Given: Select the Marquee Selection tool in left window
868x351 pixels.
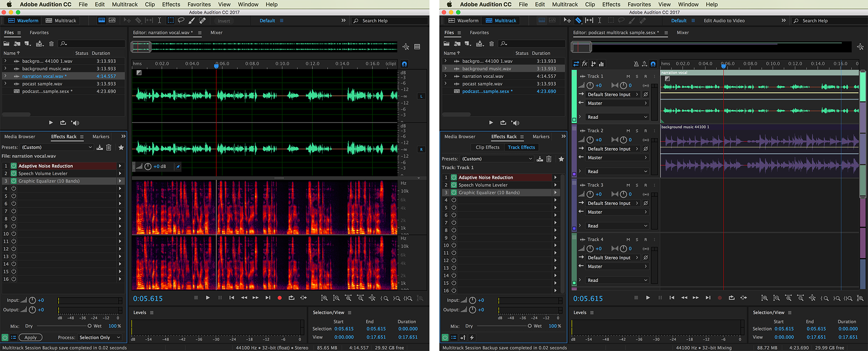Looking at the screenshot, I should tap(170, 20).
